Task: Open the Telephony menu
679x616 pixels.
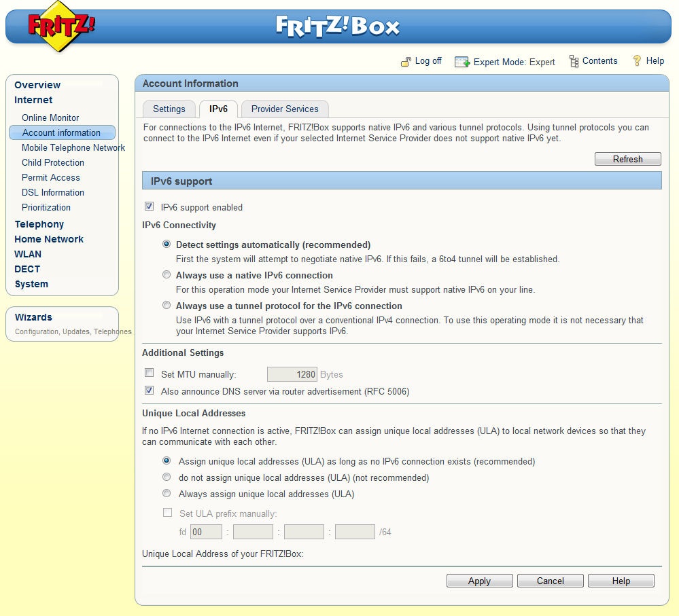Action: 39,224
